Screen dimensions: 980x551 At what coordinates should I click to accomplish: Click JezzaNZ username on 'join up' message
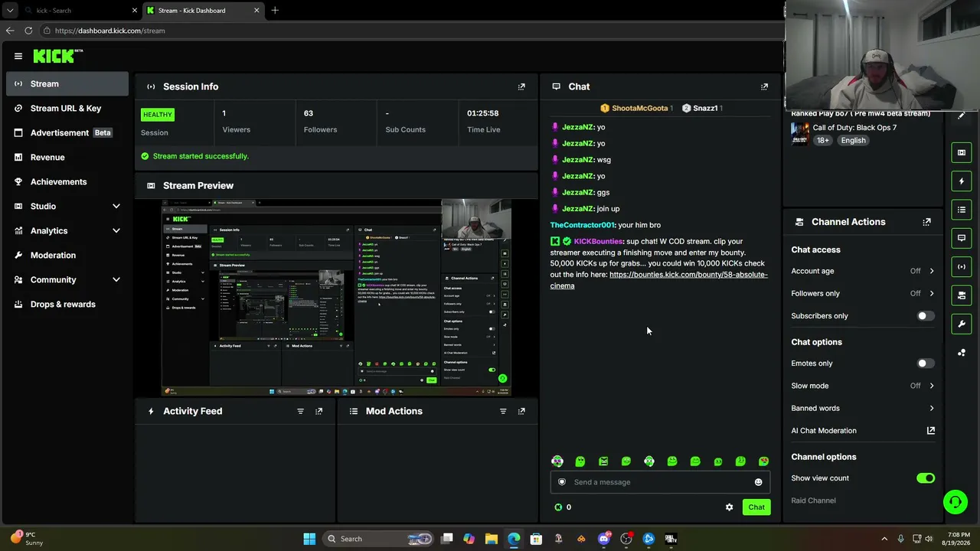pos(578,209)
